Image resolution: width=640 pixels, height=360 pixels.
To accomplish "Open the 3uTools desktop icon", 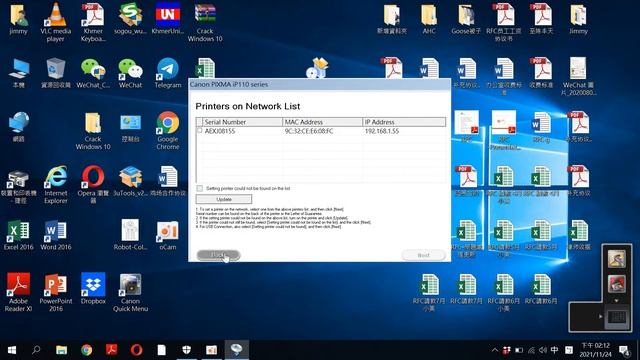I will click(x=130, y=182).
